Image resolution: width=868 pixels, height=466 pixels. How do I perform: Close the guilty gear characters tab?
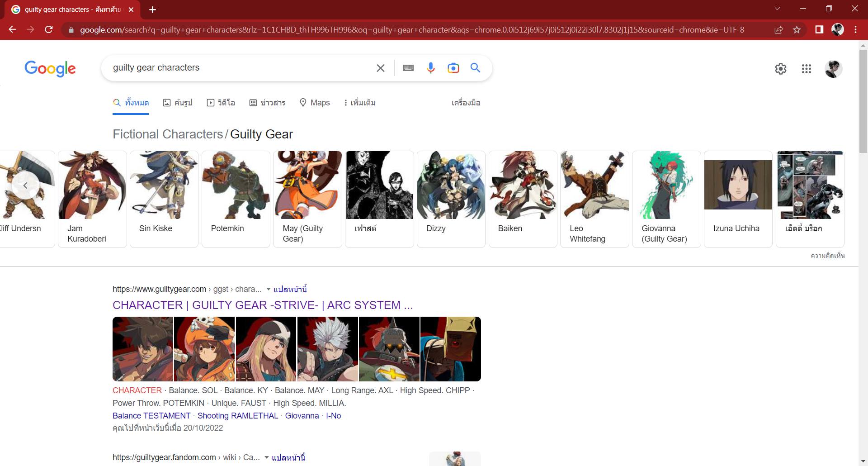[x=131, y=10]
